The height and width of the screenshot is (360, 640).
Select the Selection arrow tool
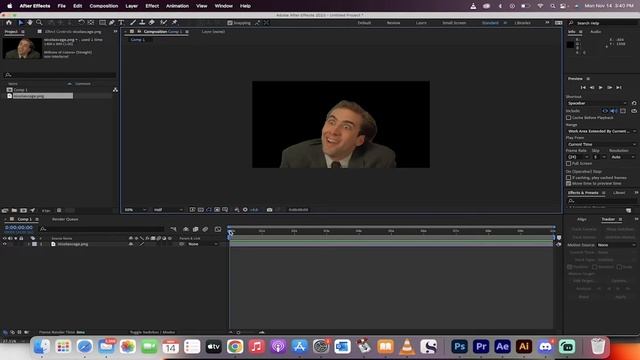tap(20, 23)
